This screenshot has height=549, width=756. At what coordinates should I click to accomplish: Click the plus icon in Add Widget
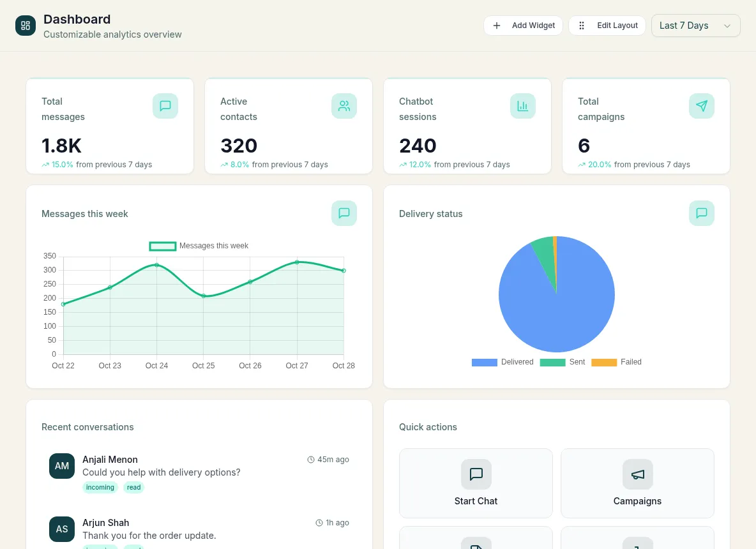point(497,26)
